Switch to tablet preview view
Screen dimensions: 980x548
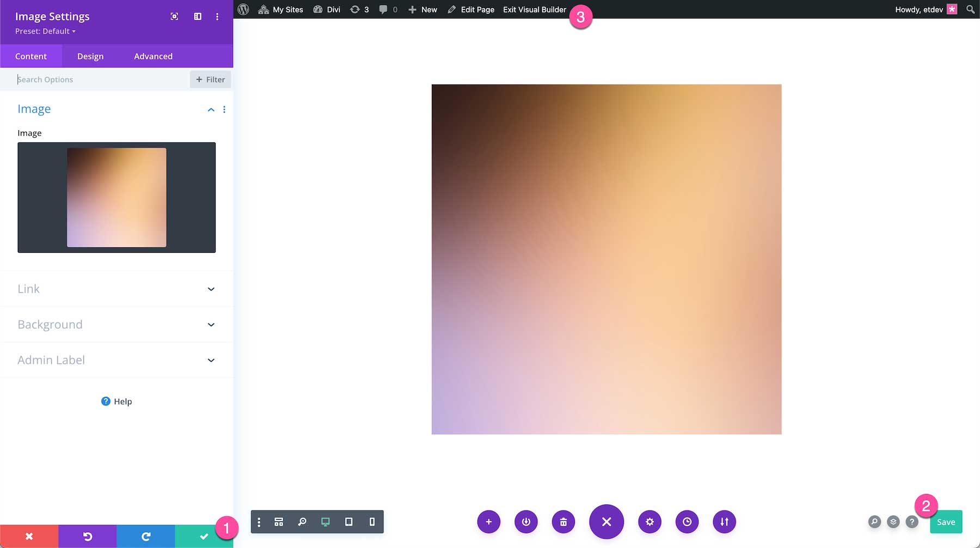tap(349, 522)
